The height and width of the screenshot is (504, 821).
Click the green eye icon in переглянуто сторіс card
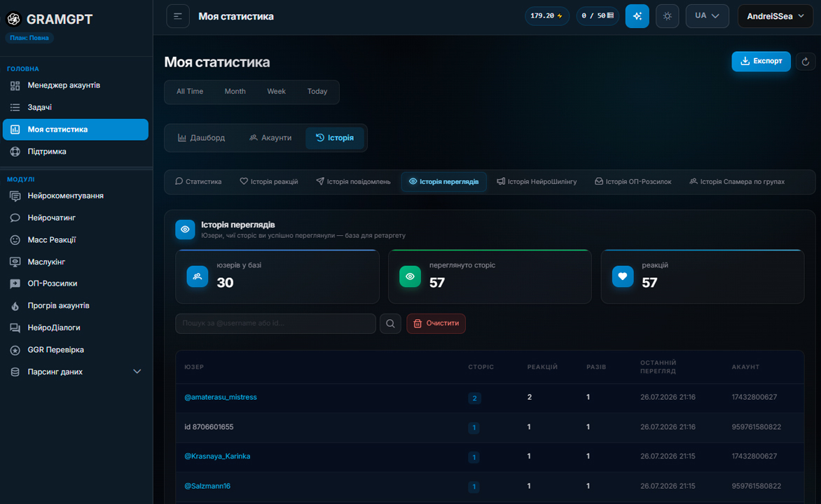(410, 276)
